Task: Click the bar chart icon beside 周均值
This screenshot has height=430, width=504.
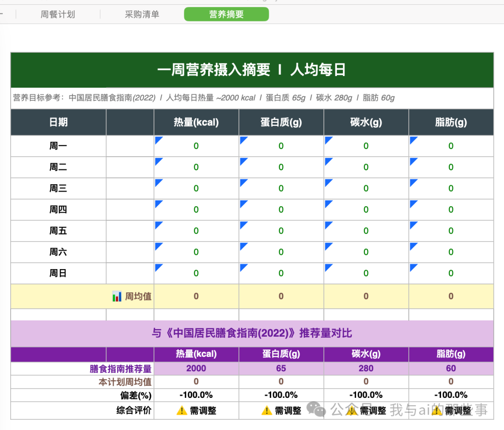Action: pos(117,296)
